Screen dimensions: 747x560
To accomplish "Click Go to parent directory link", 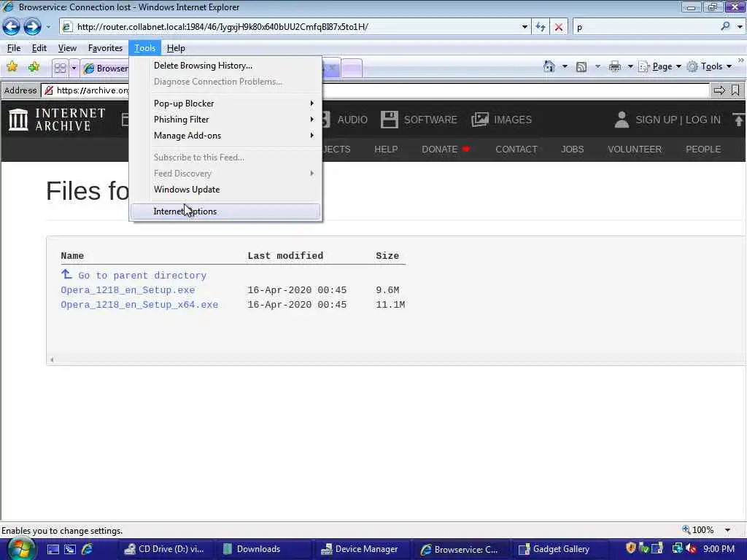I will [x=134, y=275].
